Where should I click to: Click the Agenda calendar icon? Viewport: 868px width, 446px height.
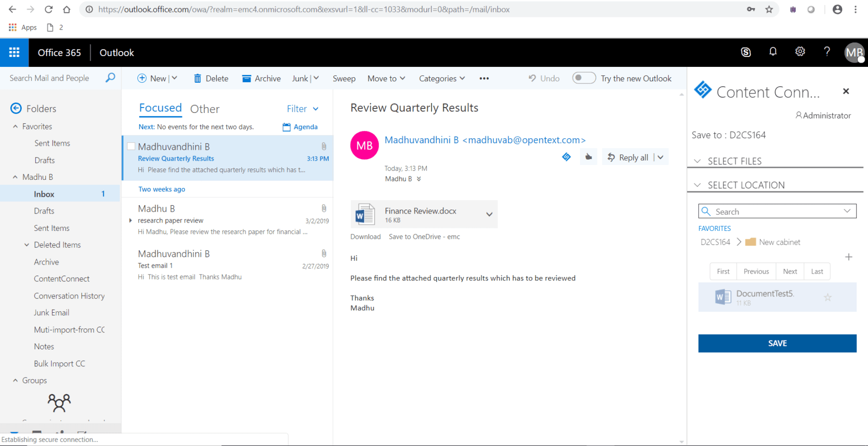[287, 126]
